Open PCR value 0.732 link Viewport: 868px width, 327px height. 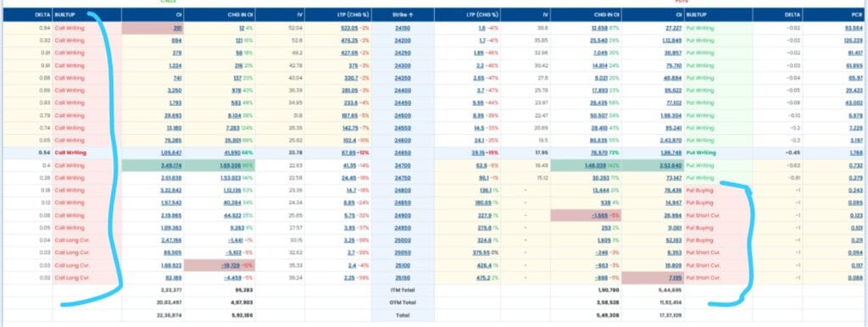856,165
